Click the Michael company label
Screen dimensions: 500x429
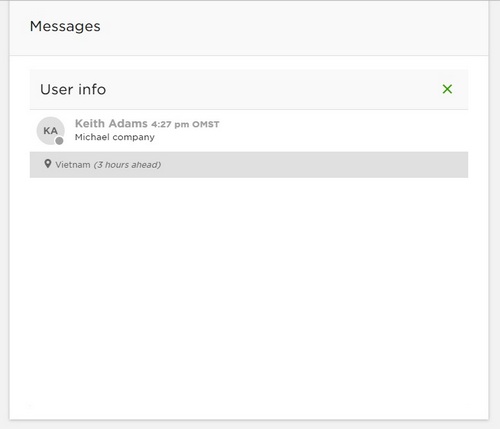pyautogui.click(x=115, y=137)
